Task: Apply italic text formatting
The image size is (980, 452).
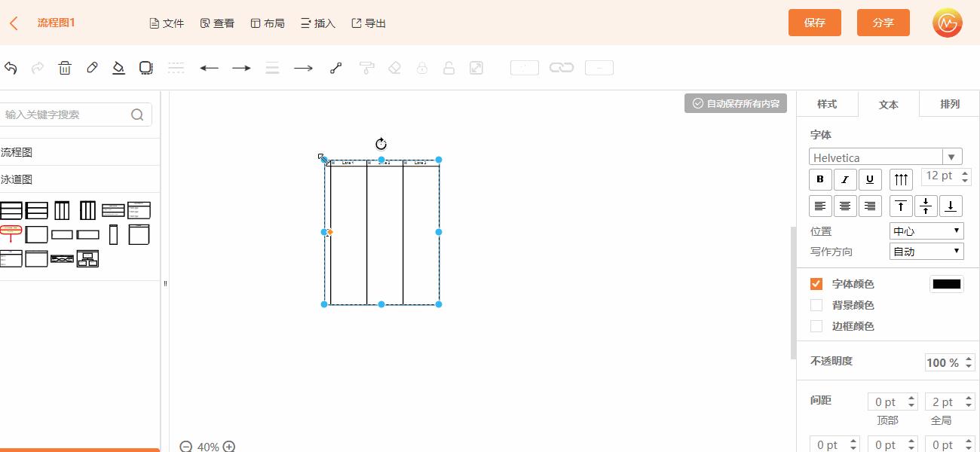Action: [x=845, y=179]
